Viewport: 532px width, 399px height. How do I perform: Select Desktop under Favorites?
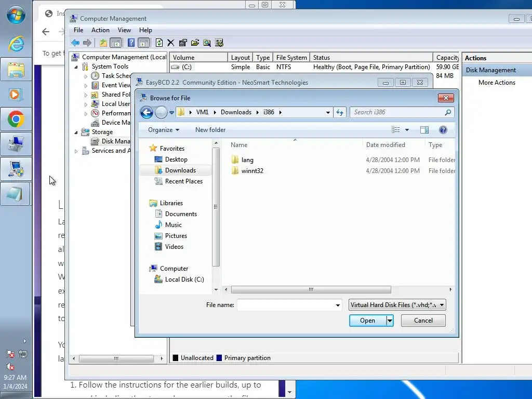coord(176,159)
